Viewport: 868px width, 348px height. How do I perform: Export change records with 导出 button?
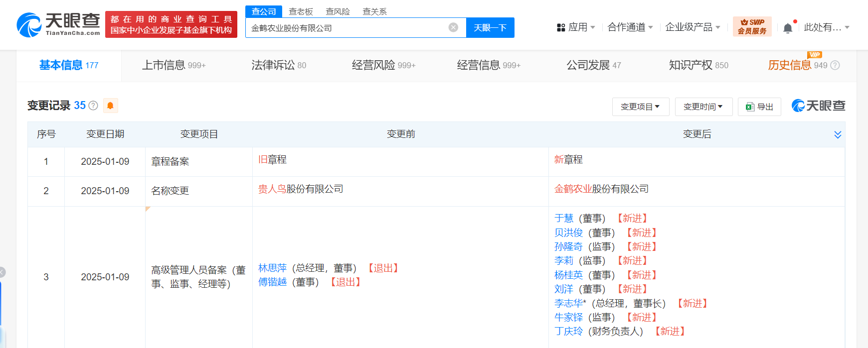point(760,107)
